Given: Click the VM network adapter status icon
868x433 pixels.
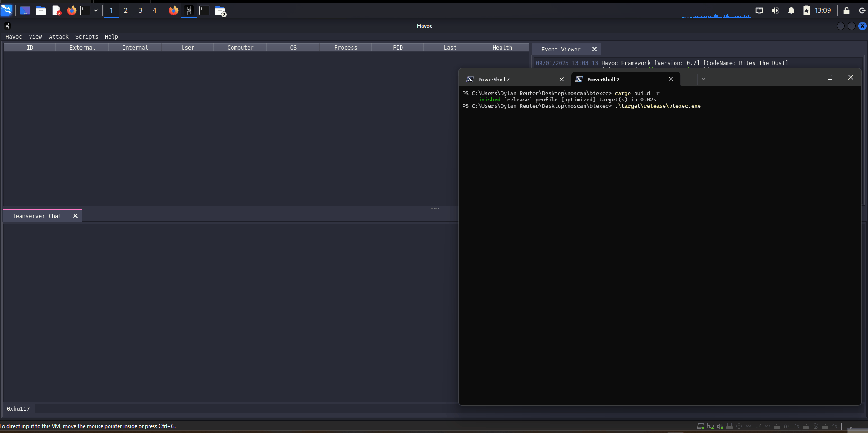Looking at the screenshot, I should click(x=710, y=426).
